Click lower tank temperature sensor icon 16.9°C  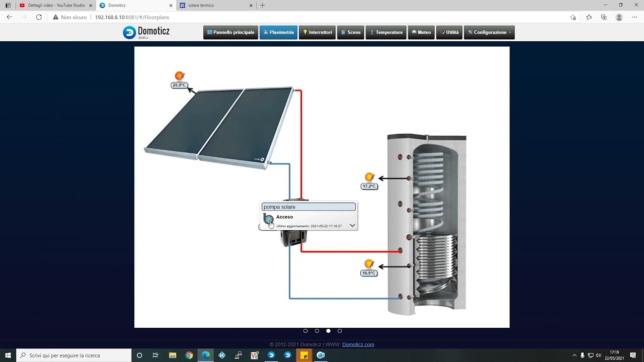pos(369,264)
